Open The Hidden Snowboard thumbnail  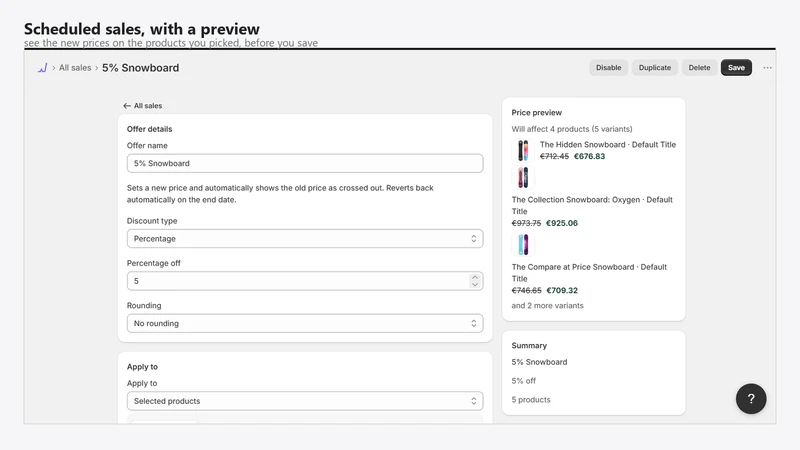(x=523, y=151)
